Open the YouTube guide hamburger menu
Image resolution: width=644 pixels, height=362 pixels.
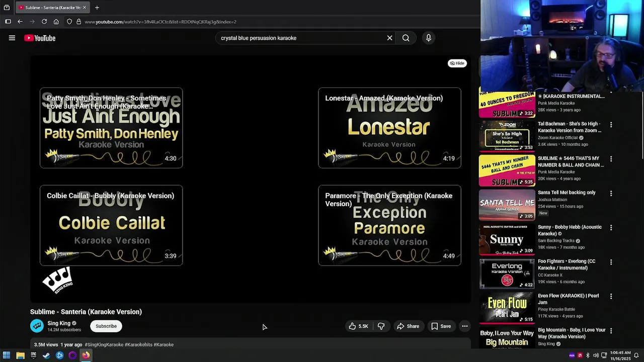pos(12,38)
